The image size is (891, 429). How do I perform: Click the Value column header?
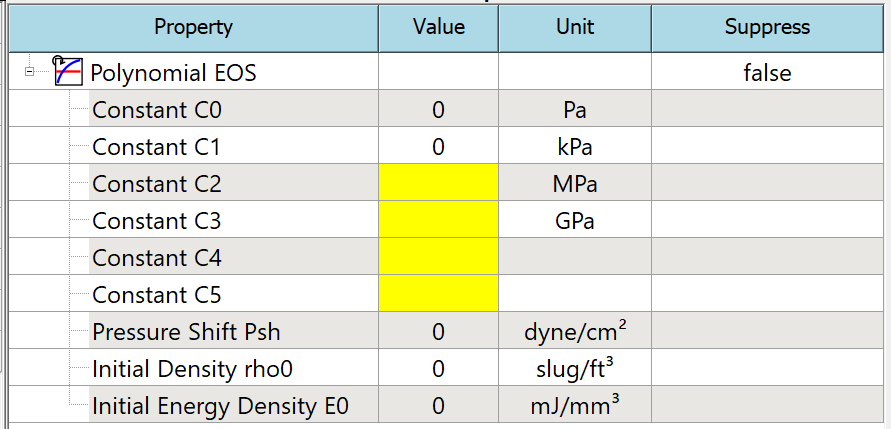[438, 27]
